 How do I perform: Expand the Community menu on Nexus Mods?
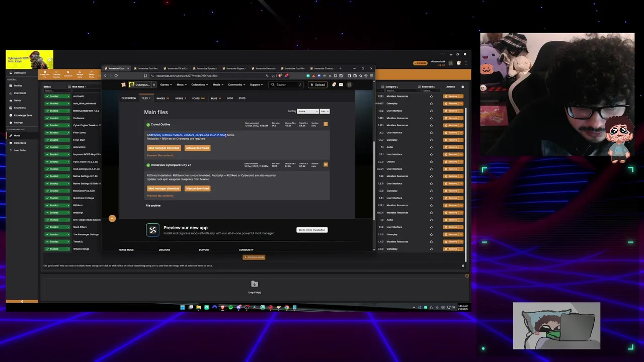point(236,84)
